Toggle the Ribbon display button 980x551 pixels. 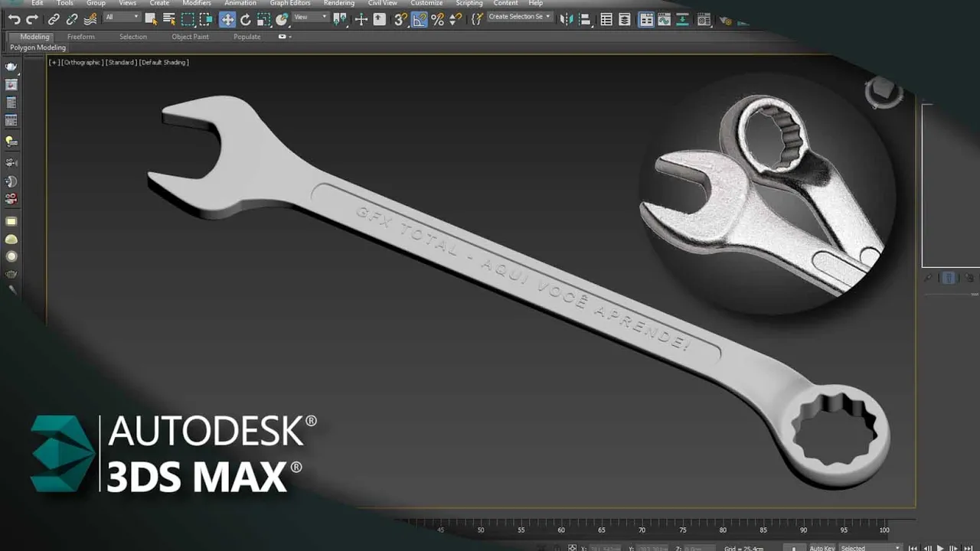click(646, 19)
